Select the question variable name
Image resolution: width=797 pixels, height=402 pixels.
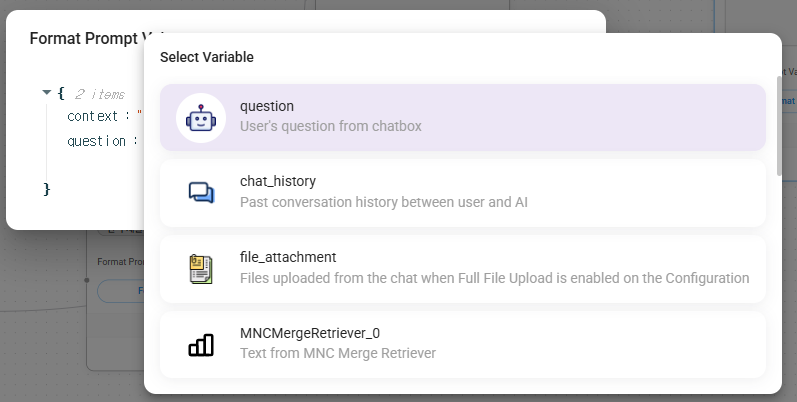point(267,106)
